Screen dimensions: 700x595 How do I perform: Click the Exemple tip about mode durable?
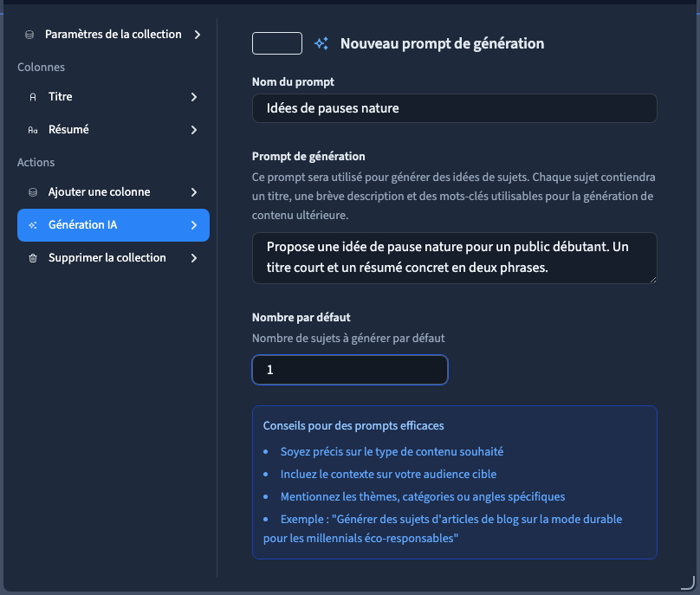(443, 528)
